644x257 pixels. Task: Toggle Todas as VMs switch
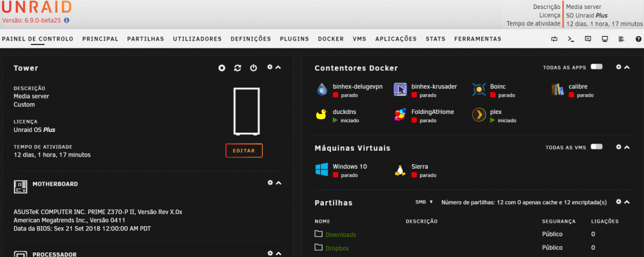pos(596,147)
